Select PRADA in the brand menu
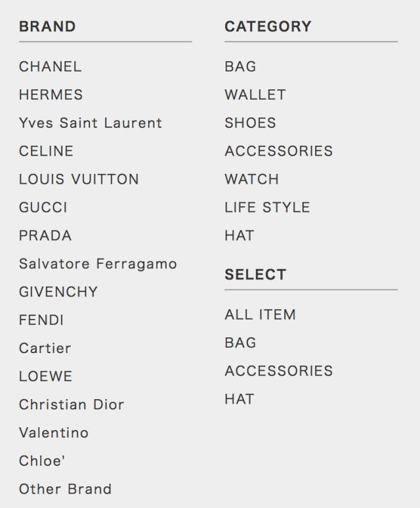 click(x=45, y=236)
